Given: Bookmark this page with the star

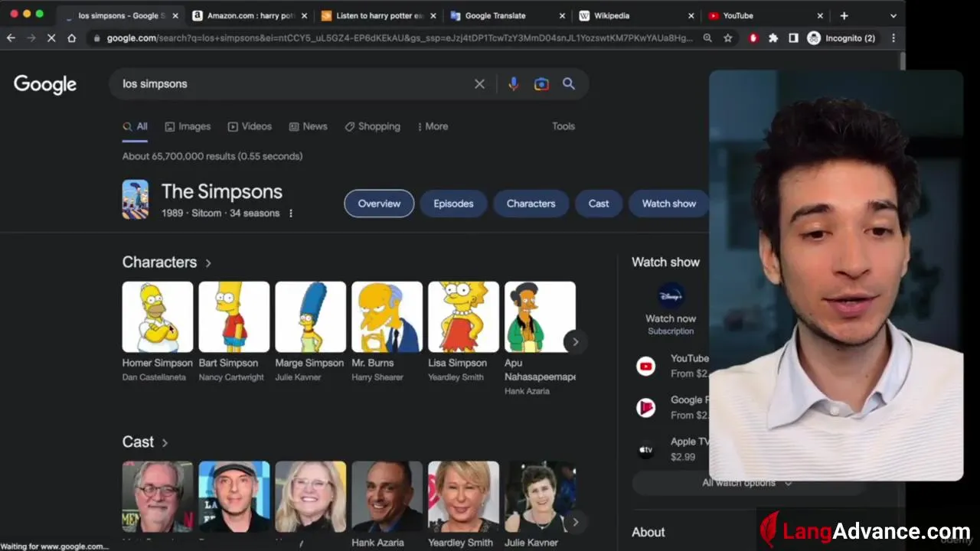Looking at the screenshot, I should click(728, 37).
